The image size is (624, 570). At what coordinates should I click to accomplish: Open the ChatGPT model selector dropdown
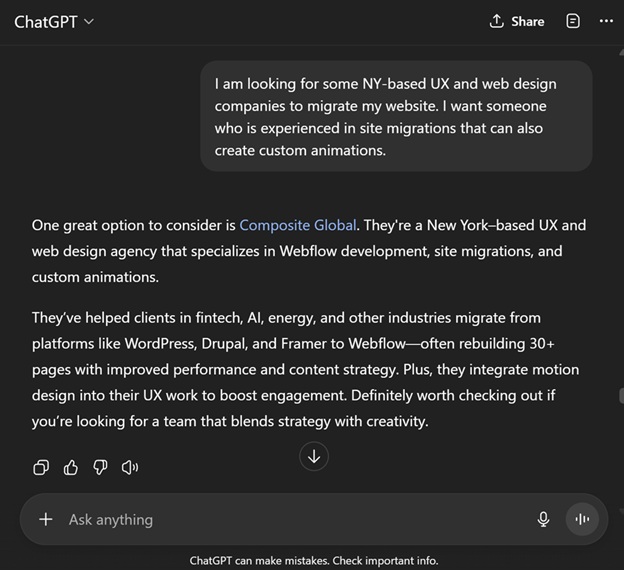coord(53,21)
